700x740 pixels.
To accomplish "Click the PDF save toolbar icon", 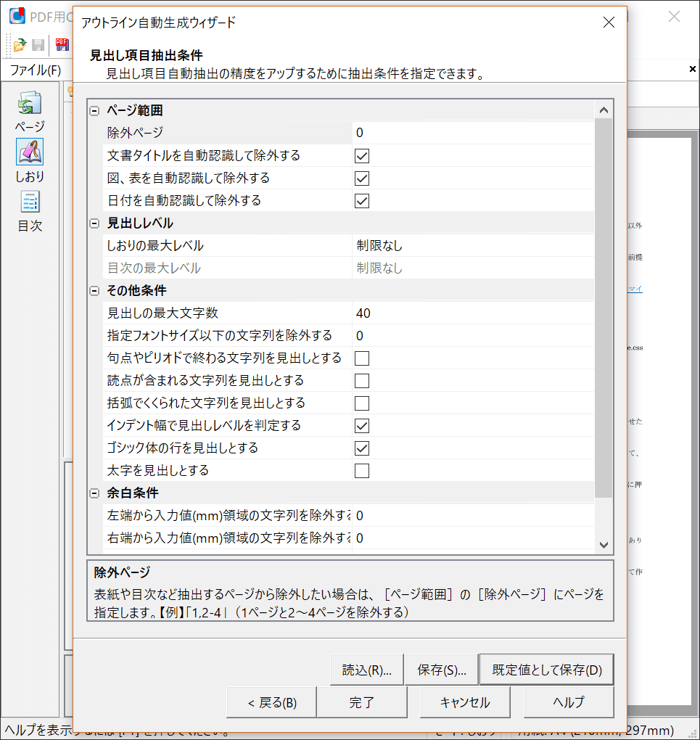I will (62, 45).
